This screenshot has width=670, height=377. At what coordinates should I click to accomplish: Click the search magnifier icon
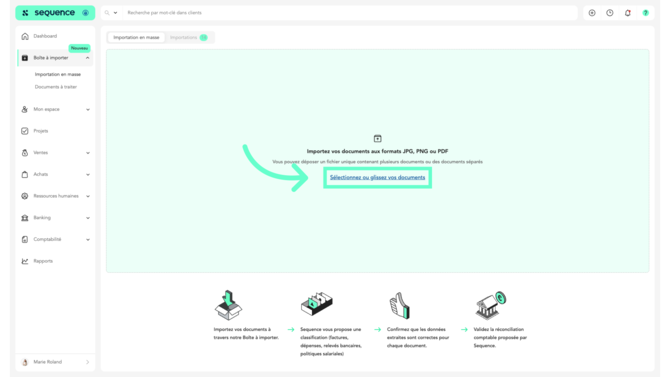(107, 13)
